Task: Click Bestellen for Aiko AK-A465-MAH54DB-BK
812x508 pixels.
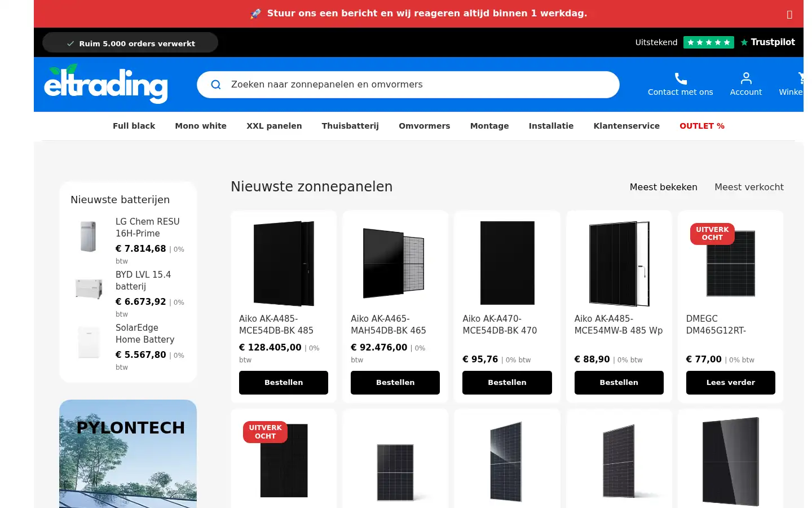Action: [395, 383]
